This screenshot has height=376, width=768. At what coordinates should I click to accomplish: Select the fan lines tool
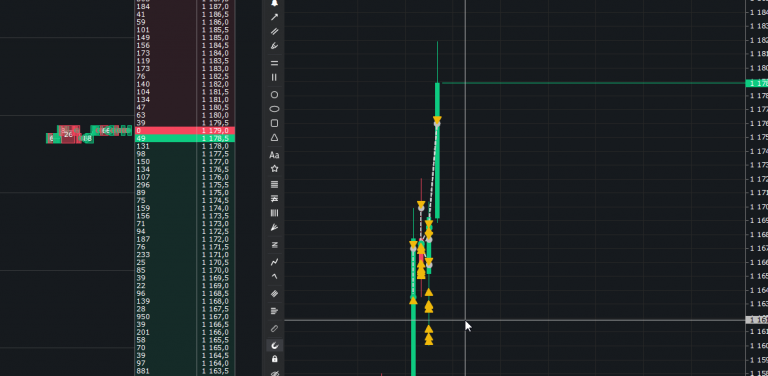point(274,227)
